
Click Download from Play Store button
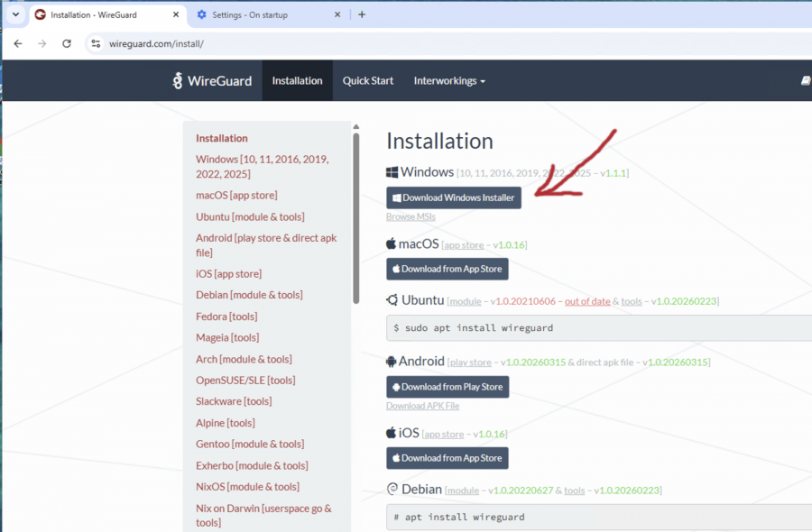(448, 387)
